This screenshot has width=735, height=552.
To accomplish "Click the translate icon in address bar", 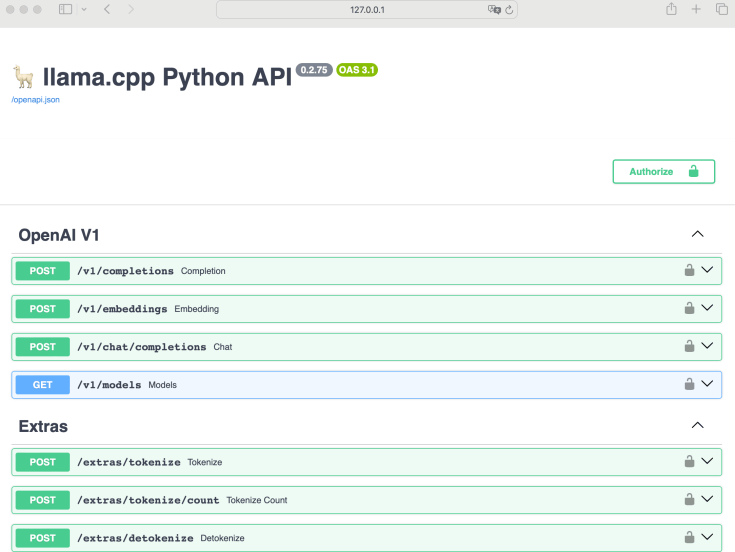I will click(x=494, y=9).
